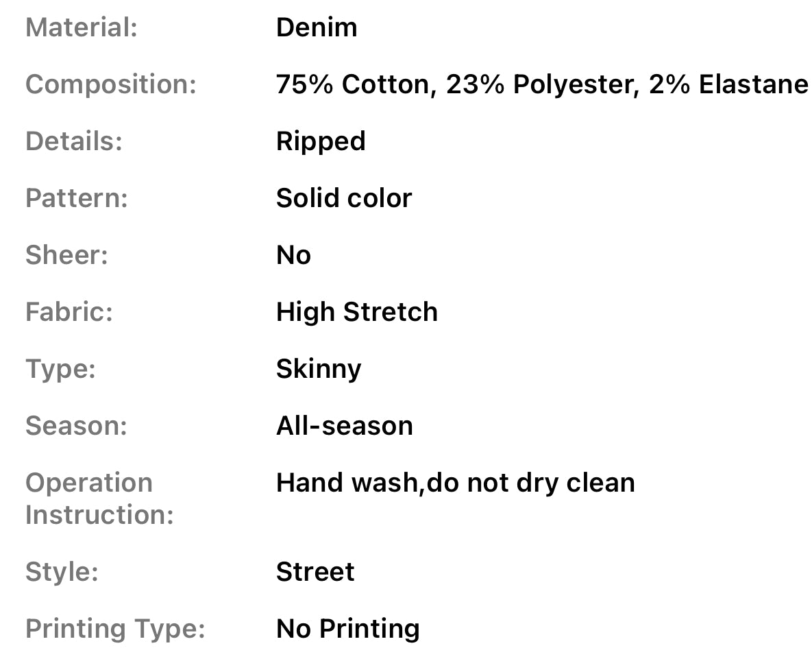
Task: Click the "Sheer:" label
Action: click(67, 256)
